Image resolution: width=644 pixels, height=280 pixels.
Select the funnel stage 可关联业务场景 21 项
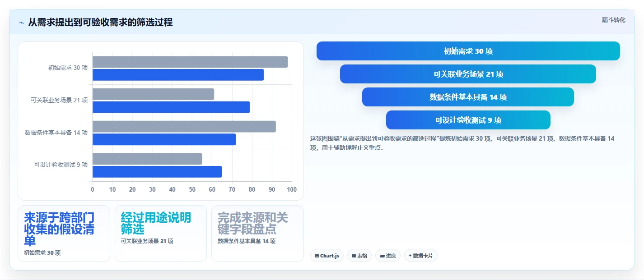(468, 74)
